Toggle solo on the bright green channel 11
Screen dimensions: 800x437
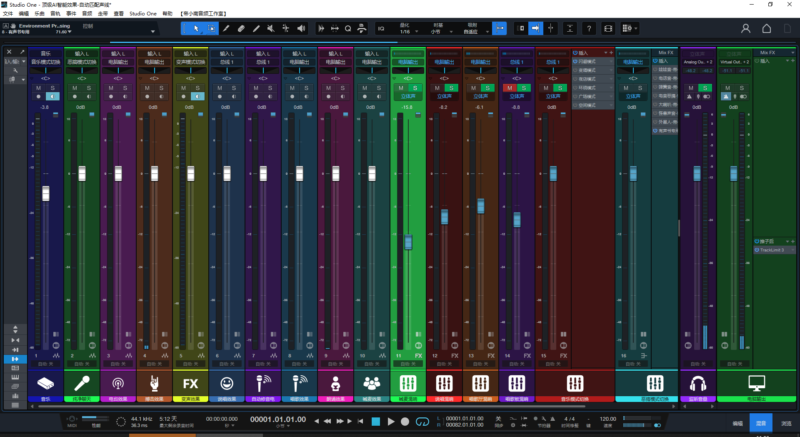pos(416,88)
